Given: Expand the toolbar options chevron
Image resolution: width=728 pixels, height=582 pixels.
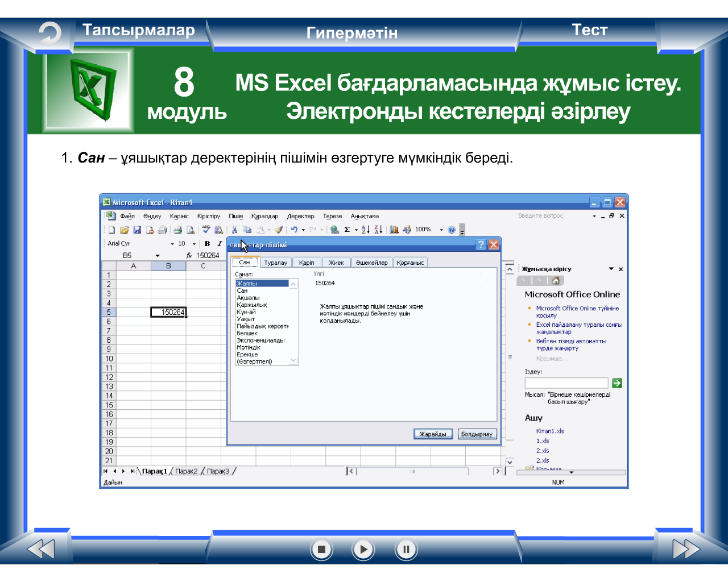Looking at the screenshot, I should pos(462,230).
